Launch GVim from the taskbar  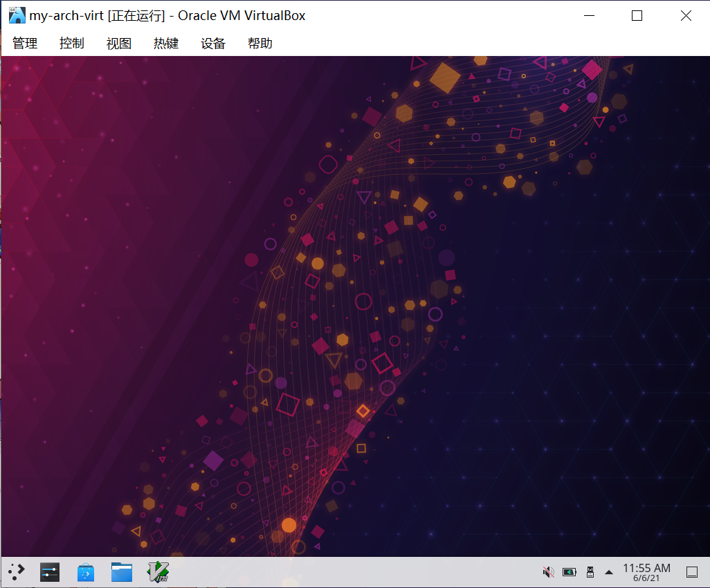158,571
